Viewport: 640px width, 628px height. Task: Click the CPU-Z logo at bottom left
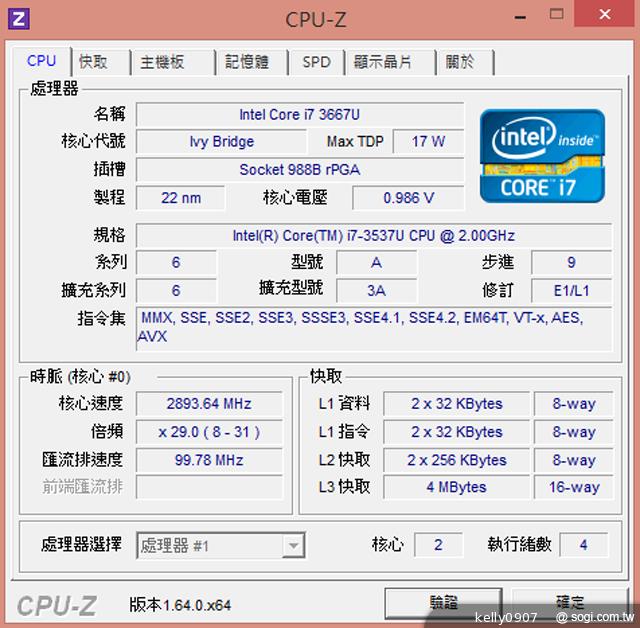(57, 606)
